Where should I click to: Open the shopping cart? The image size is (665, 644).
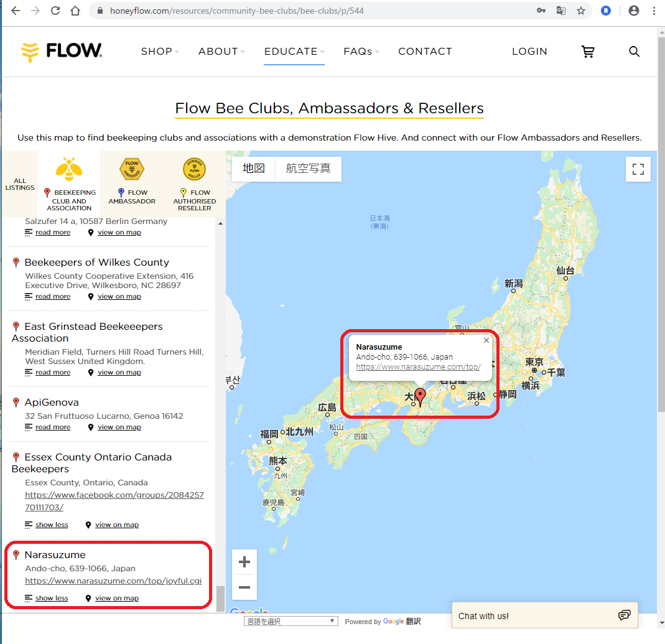click(588, 52)
